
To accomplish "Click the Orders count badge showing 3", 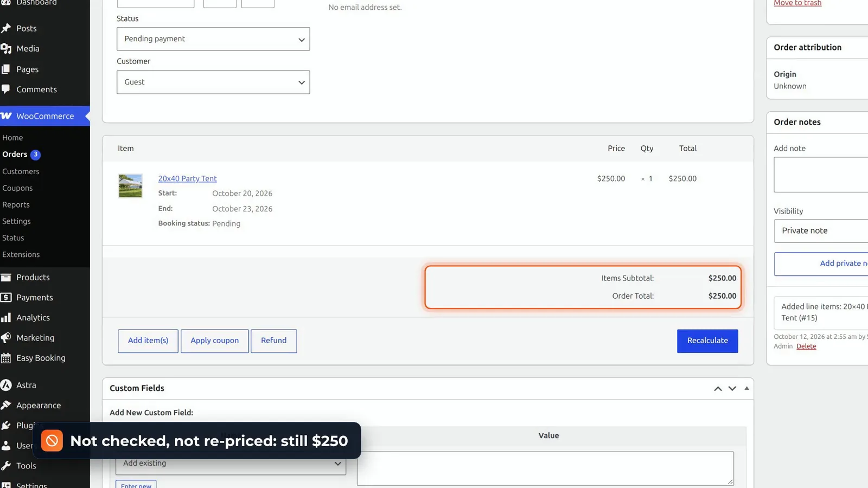I will pos(35,155).
